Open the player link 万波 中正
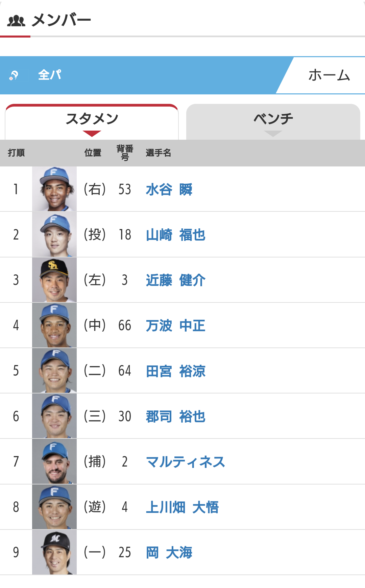The width and height of the screenshot is (365, 588). 175,325
